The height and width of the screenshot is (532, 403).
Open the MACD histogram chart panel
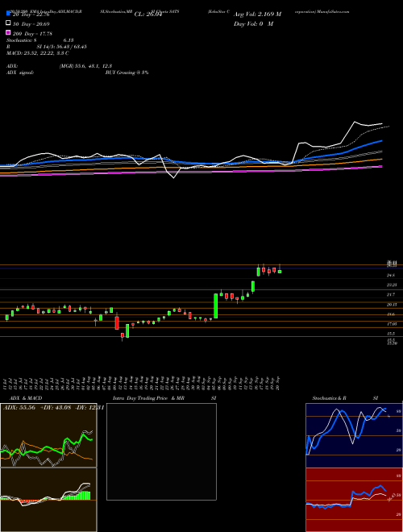coord(48,500)
